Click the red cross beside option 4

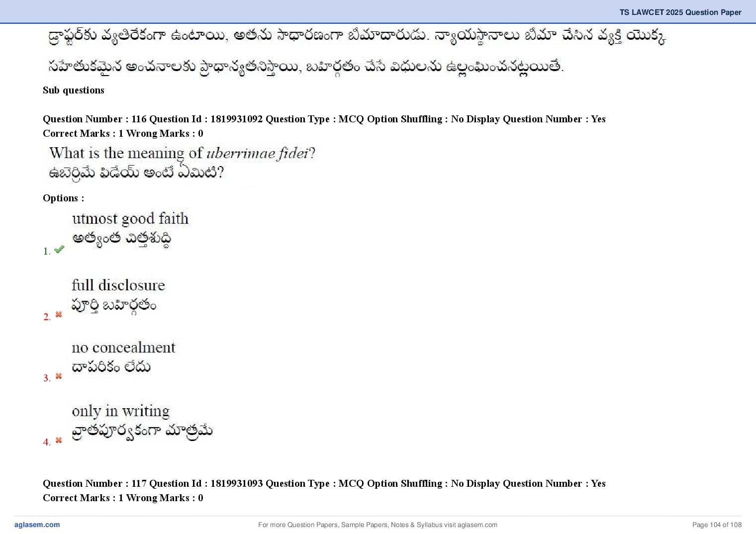59,440
